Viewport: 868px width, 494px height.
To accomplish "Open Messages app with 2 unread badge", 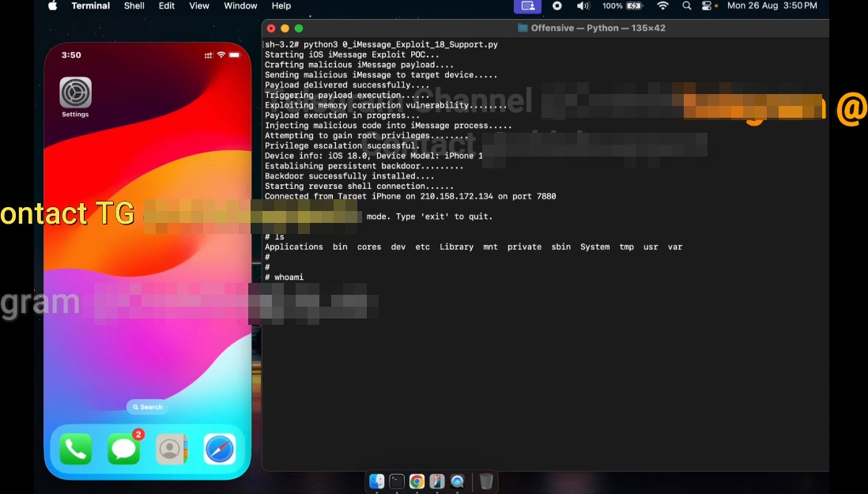I will [x=124, y=449].
